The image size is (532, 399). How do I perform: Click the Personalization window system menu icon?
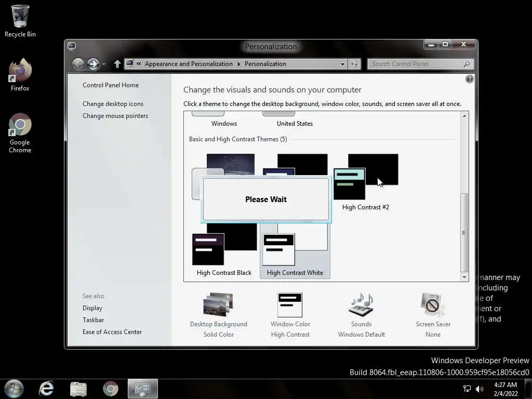tap(72, 46)
